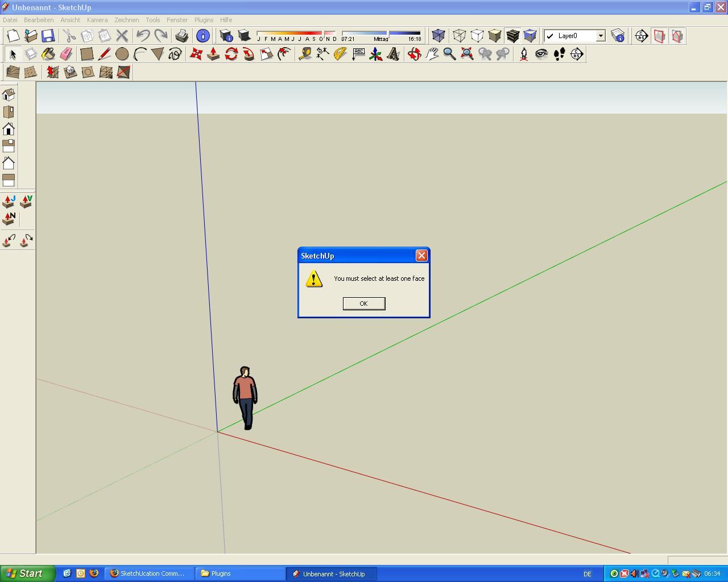
Task: Select the 3D Text tool
Action: click(x=393, y=54)
